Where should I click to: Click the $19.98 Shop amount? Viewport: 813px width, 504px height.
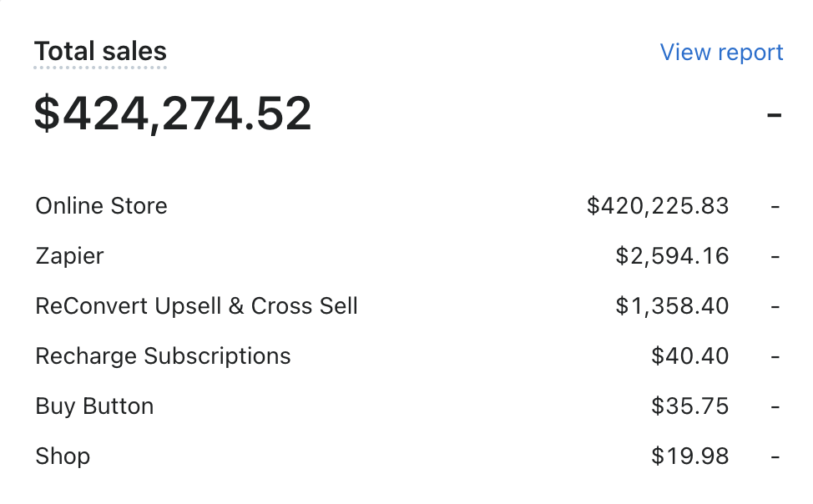tap(689, 456)
